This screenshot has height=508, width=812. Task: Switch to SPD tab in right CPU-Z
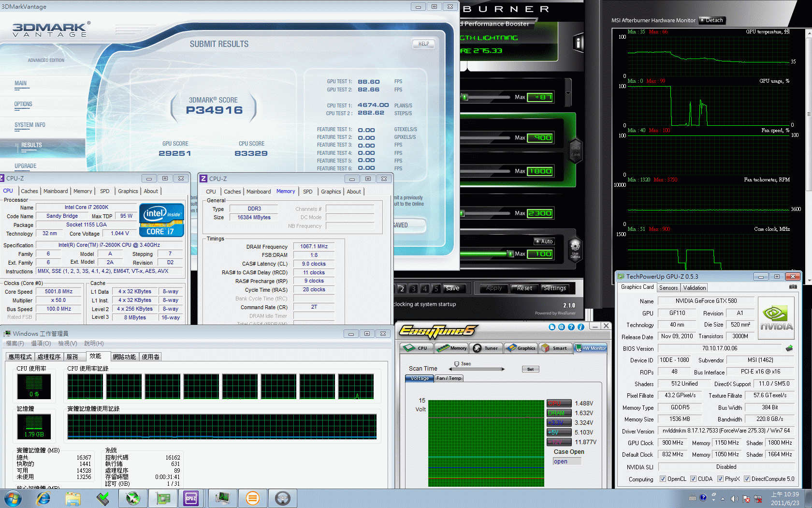pyautogui.click(x=308, y=192)
